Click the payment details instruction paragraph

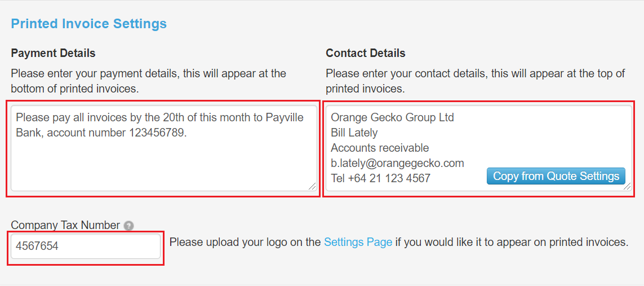[149, 81]
